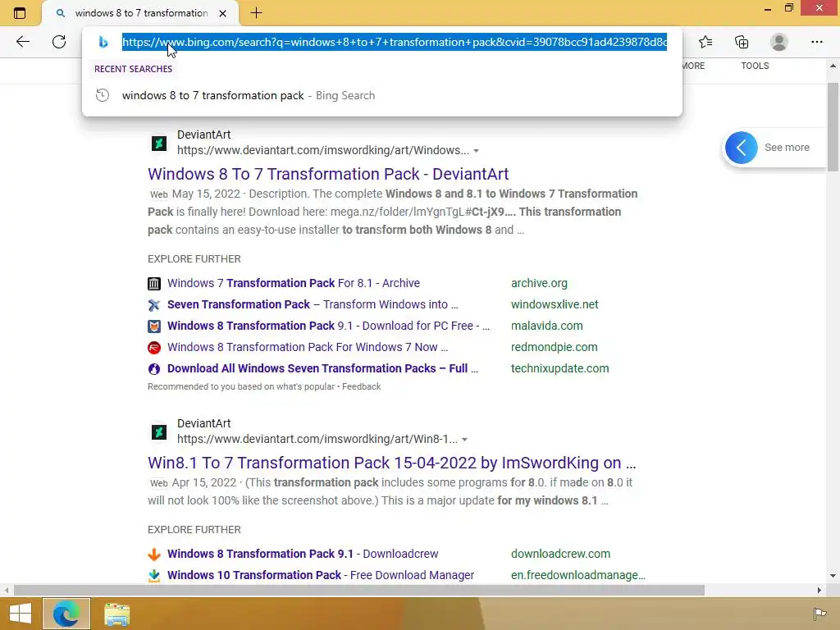Click the Free Download Manager favicon icon
This screenshot has width=840, height=630.
(154, 575)
